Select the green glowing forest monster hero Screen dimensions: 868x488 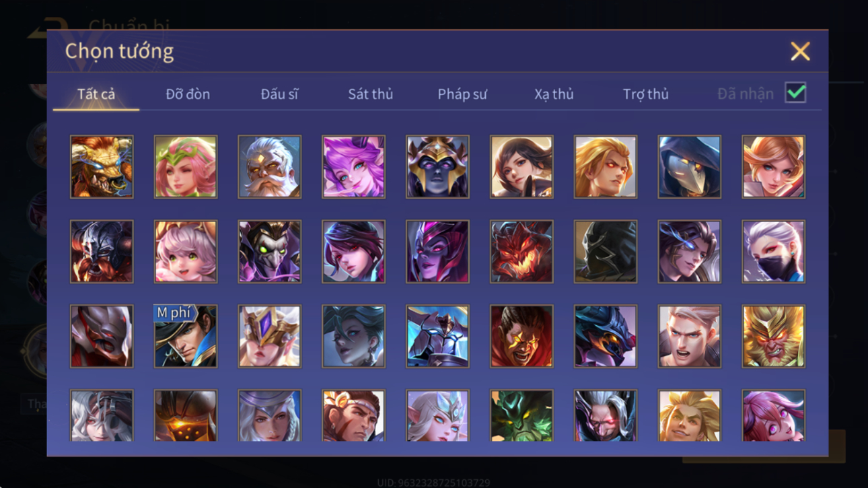coord(521,416)
